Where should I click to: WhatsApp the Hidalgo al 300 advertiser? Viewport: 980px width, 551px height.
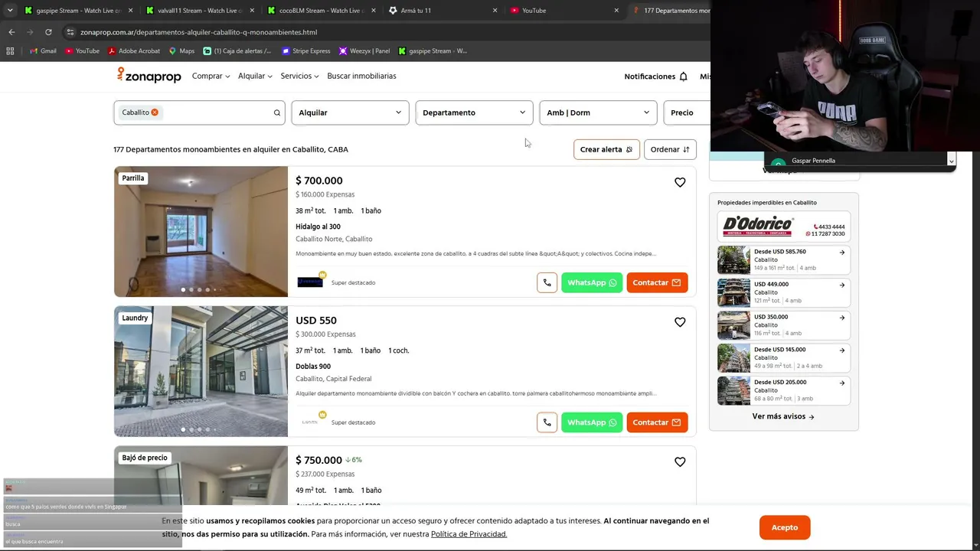click(592, 282)
